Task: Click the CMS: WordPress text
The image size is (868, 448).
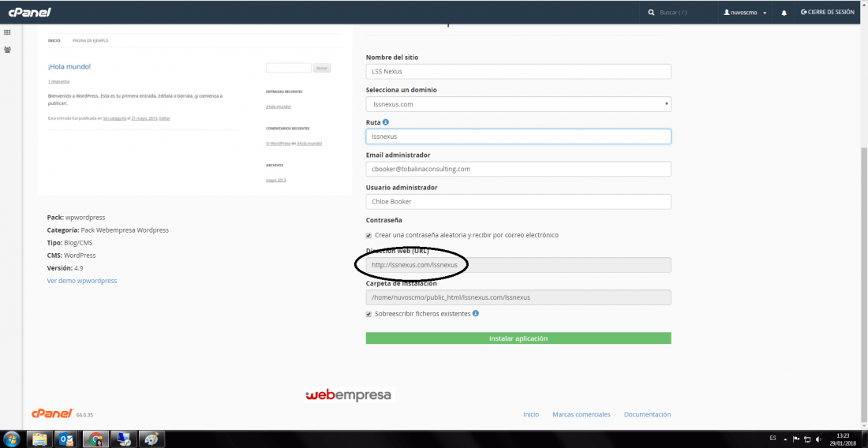Action: pos(71,256)
